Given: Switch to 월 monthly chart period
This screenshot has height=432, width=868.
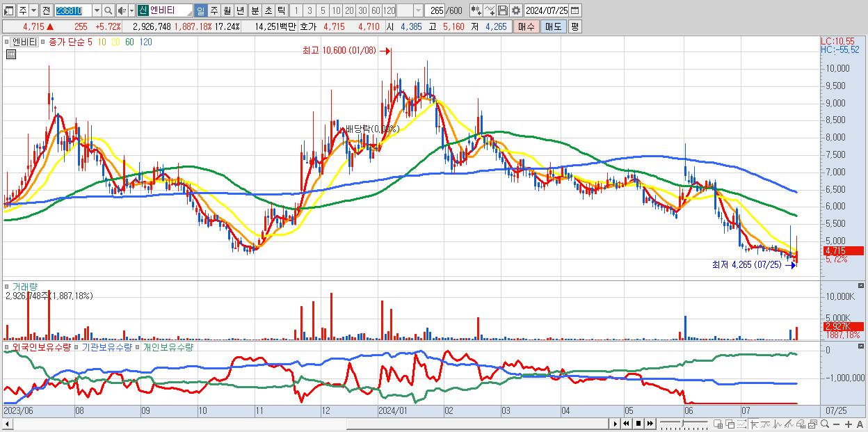Looking at the screenshot, I should tap(227, 10).
